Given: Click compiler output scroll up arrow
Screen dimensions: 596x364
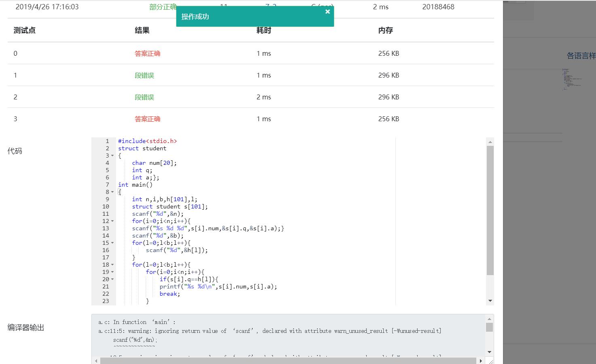Looking at the screenshot, I should click(489, 319).
